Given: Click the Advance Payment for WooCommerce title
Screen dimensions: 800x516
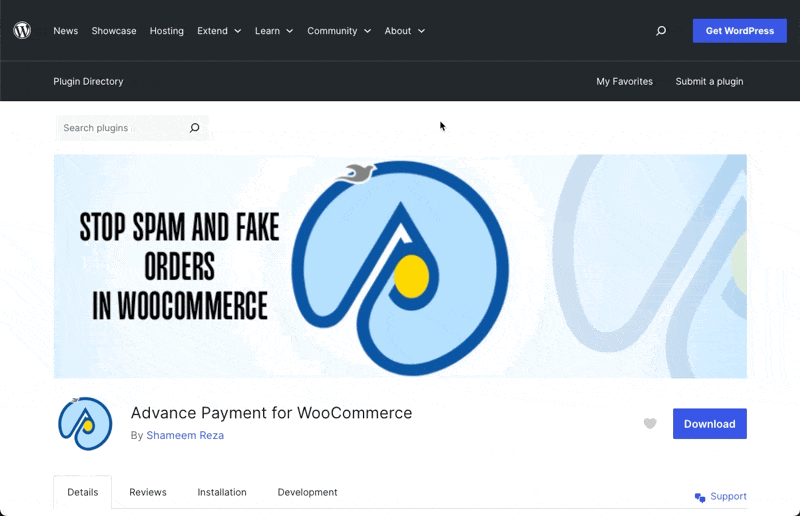Looking at the screenshot, I should (x=271, y=412).
